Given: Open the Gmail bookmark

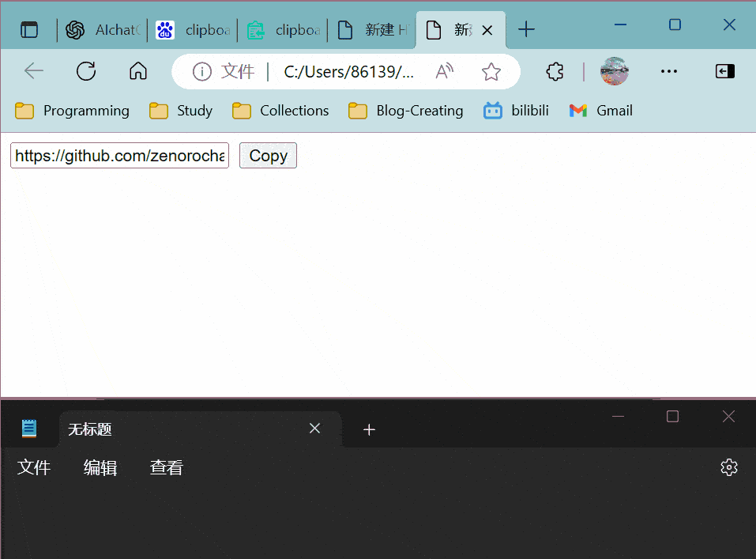Looking at the screenshot, I should (x=600, y=111).
